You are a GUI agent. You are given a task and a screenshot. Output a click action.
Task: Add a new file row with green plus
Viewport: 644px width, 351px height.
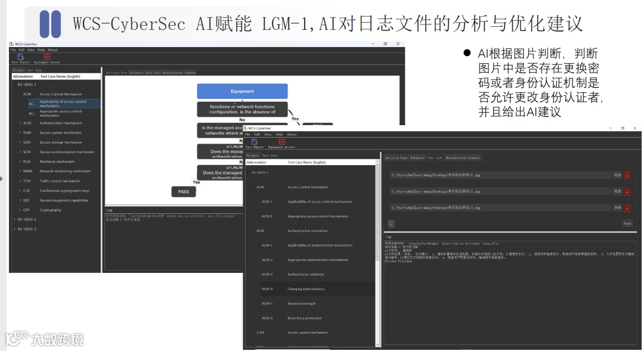pyautogui.click(x=391, y=223)
